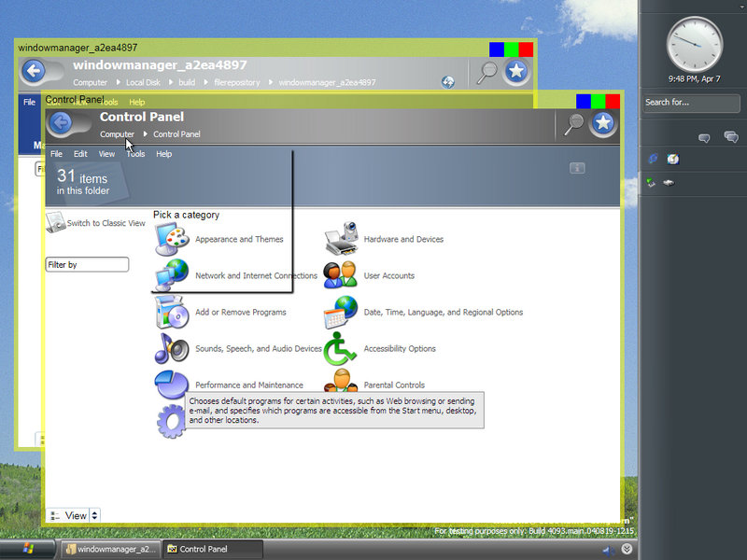The width and height of the screenshot is (747, 560).
Task: Click the info icon in Control Panel header
Action: click(577, 168)
